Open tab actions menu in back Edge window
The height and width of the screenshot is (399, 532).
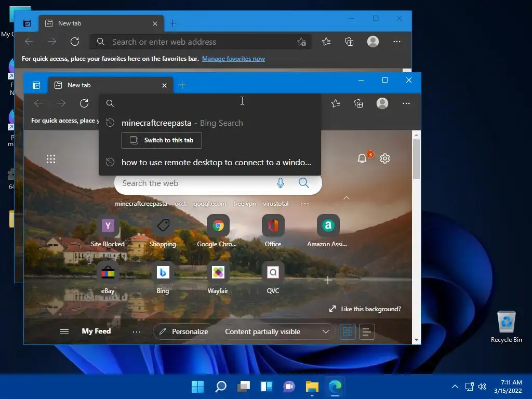point(27,23)
